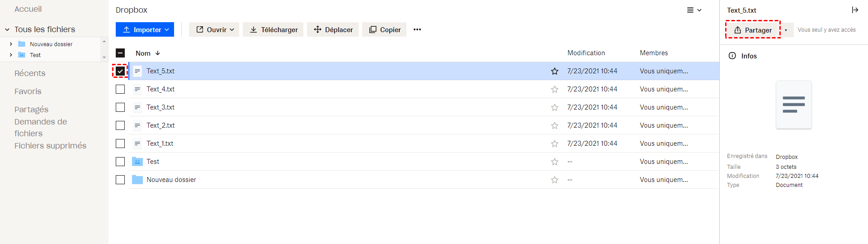
Task: Open Fichiers supprimés in sidebar
Action: [50, 146]
